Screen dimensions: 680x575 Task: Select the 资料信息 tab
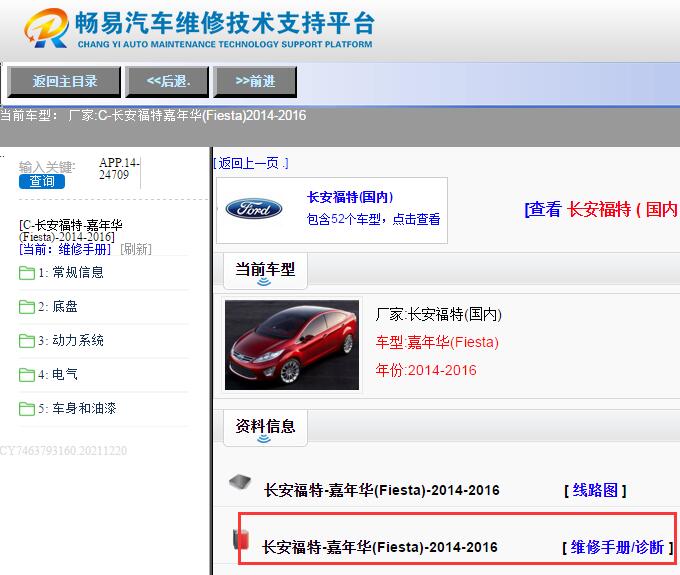(x=265, y=426)
